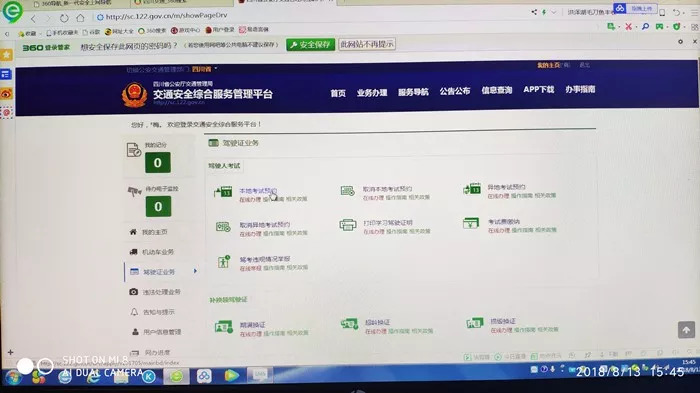Open the 取消本地考试预约 link
The height and width of the screenshot is (393, 700).
point(387,188)
